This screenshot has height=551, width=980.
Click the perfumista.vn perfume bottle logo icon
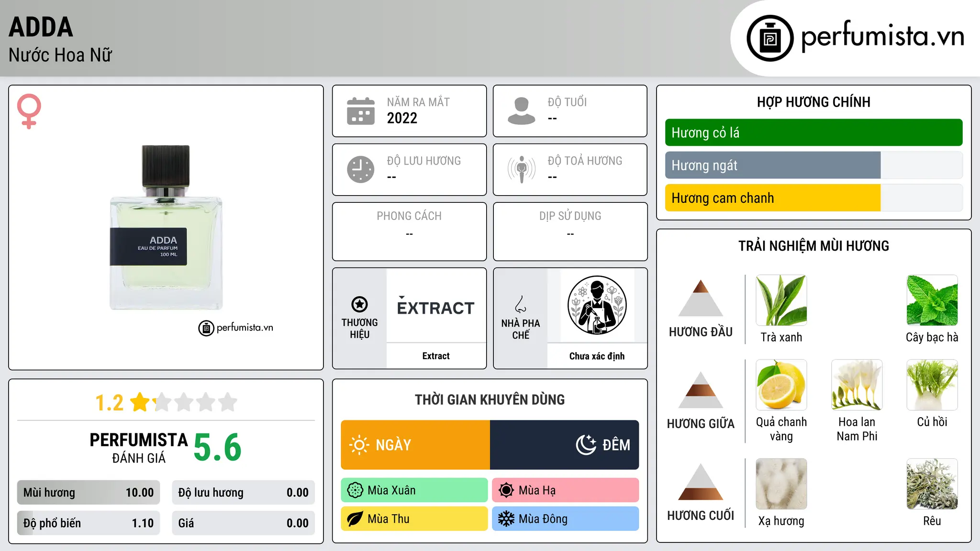pyautogui.click(x=770, y=38)
